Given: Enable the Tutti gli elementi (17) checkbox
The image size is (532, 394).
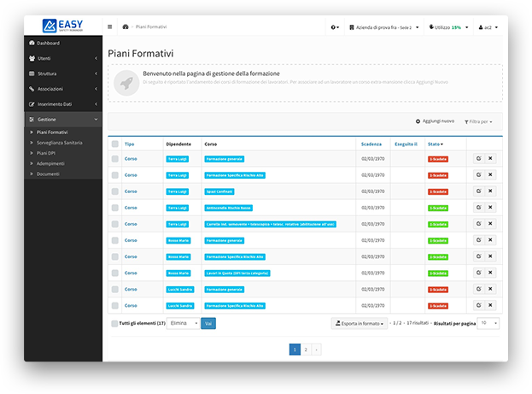Looking at the screenshot, I should 114,323.
